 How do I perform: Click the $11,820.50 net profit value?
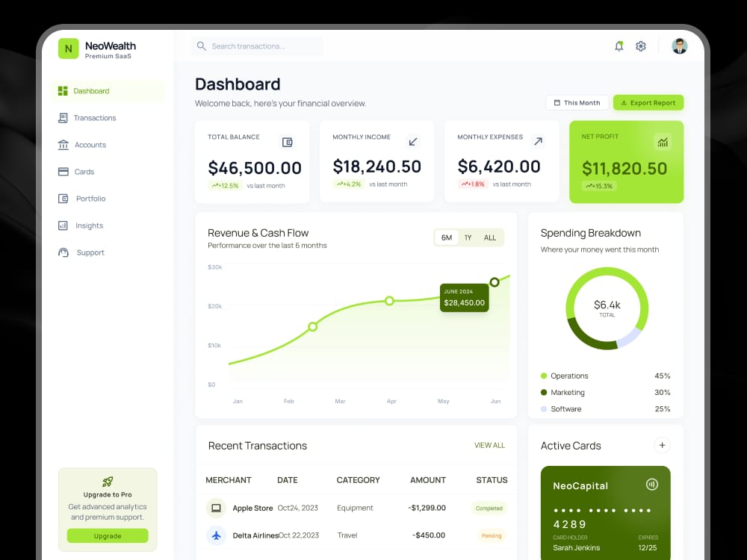point(624,169)
